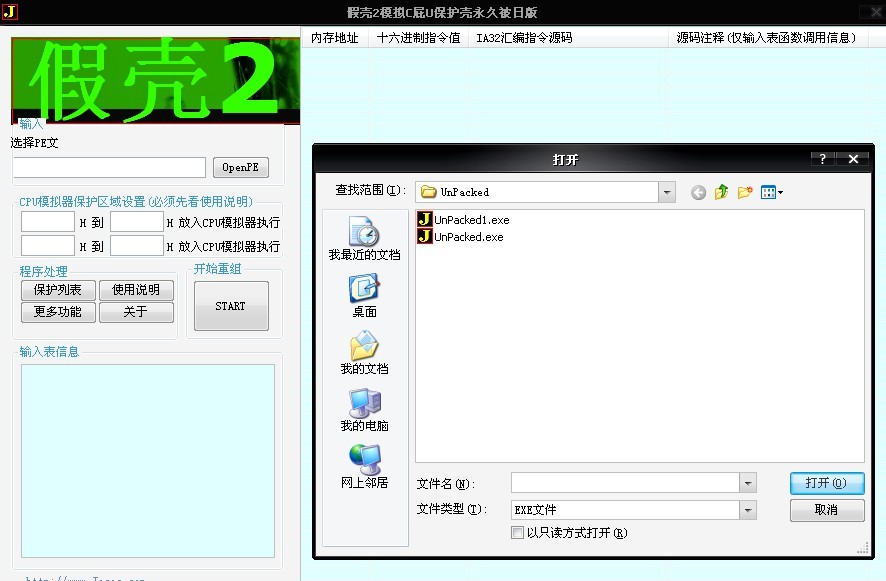Expand the file type (文件类型) dropdown arrow
This screenshot has height=581, width=886.
point(748,510)
